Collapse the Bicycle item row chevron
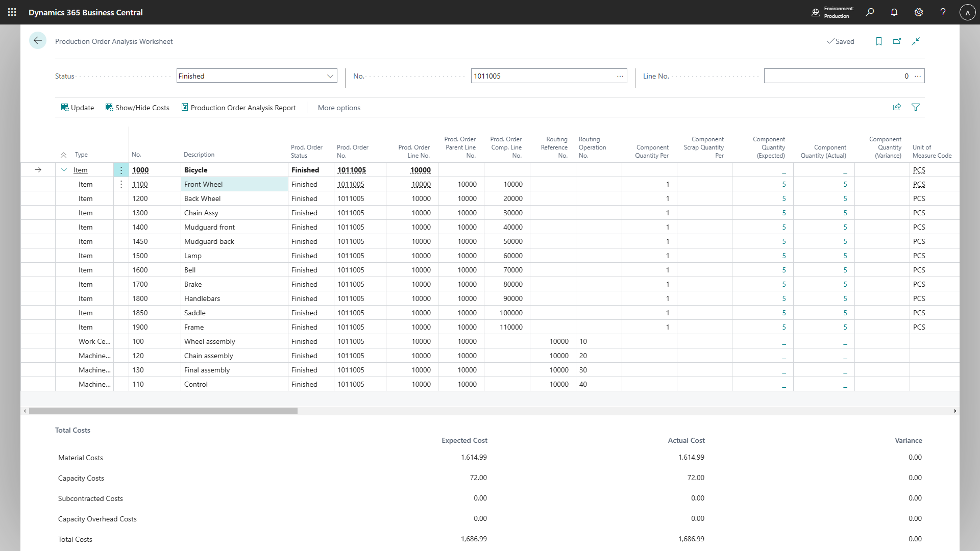 [x=64, y=170]
